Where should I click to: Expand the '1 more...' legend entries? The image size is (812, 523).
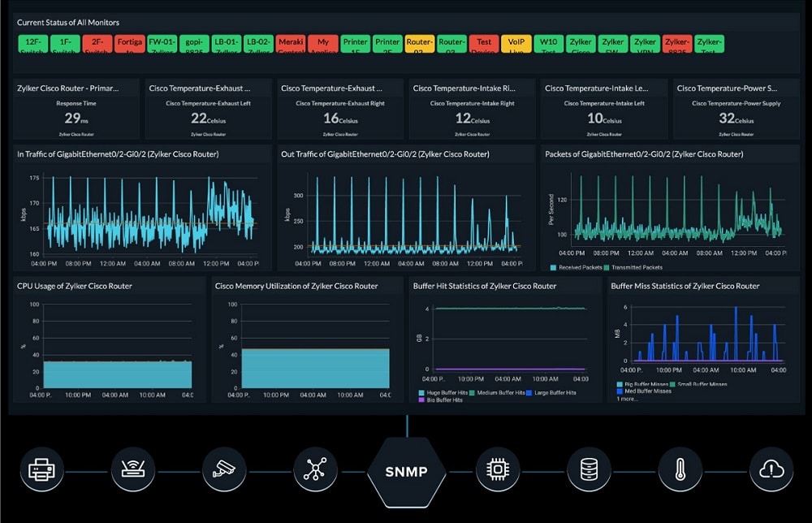coord(627,400)
